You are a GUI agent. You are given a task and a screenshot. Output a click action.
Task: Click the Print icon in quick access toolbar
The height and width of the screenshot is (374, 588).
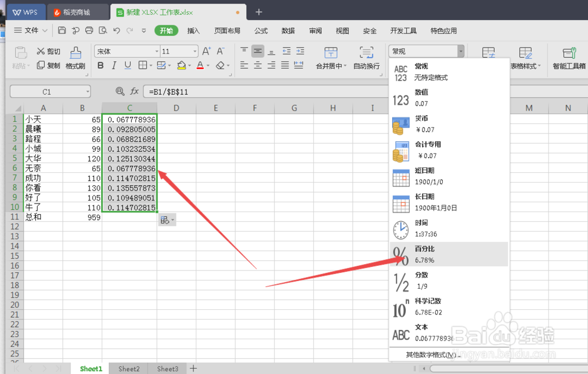pos(89,31)
